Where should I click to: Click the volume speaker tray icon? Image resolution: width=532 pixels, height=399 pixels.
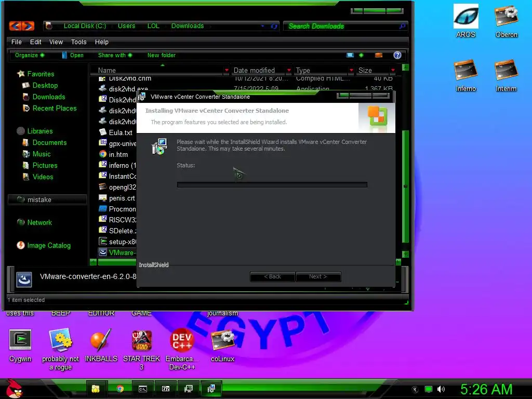pos(441,389)
